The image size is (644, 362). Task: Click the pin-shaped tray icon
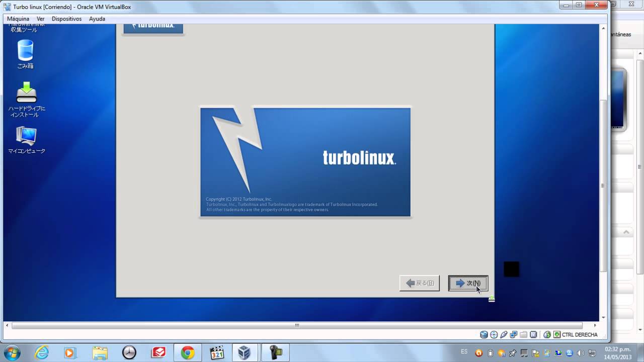(x=513, y=353)
